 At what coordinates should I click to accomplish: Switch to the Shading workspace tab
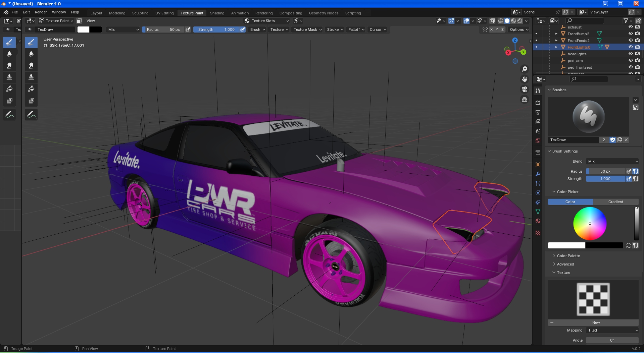click(217, 13)
